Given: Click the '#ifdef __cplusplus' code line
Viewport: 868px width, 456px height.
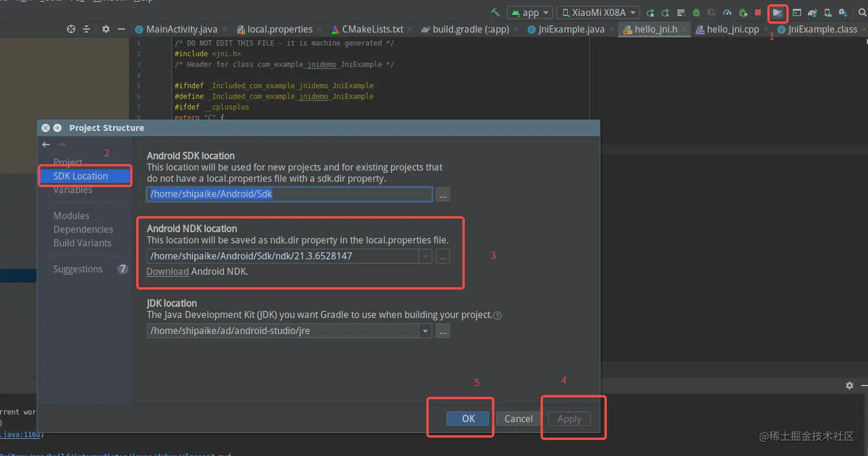Looking at the screenshot, I should pos(212,107).
